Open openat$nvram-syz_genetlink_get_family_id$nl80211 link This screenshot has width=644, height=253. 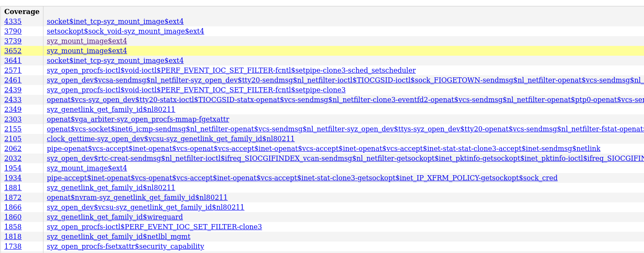coord(137,197)
